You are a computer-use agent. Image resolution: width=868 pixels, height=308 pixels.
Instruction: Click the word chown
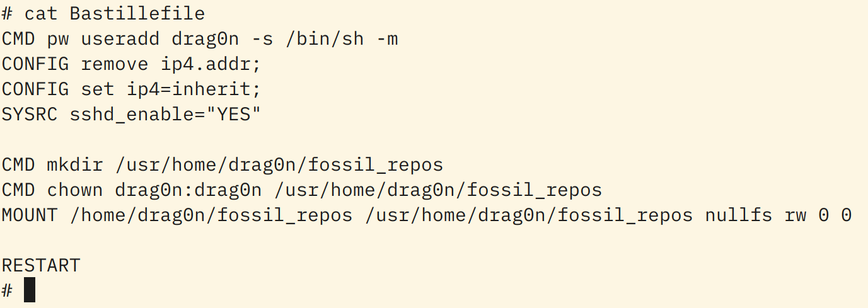[x=75, y=190]
